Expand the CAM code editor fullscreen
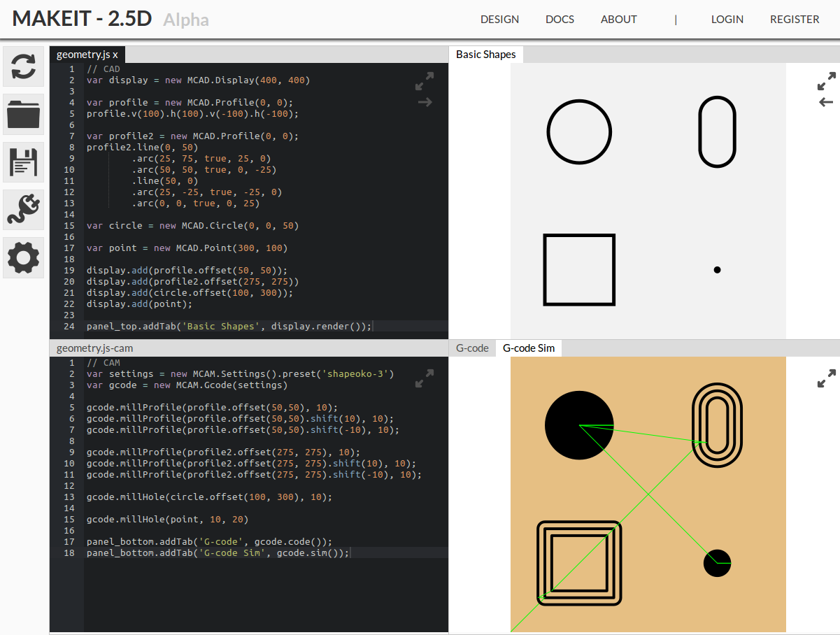The image size is (840, 635). (x=424, y=379)
